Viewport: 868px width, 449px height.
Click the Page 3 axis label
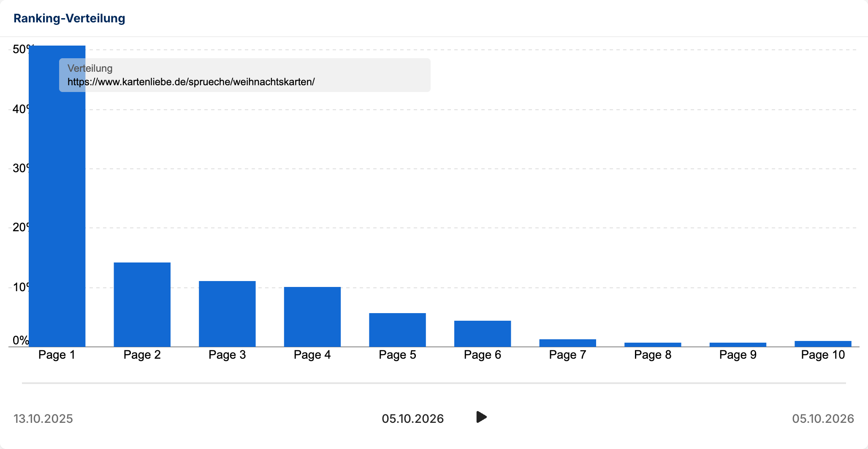coord(227,355)
